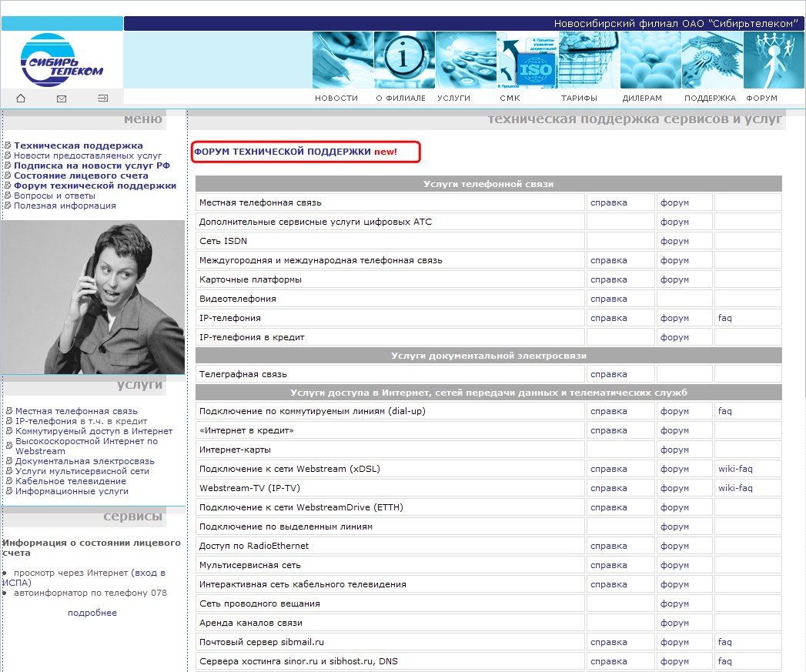Open the ПОДДЕРЖКА menu item
Image resolution: width=806 pixels, height=672 pixels.
point(710,99)
